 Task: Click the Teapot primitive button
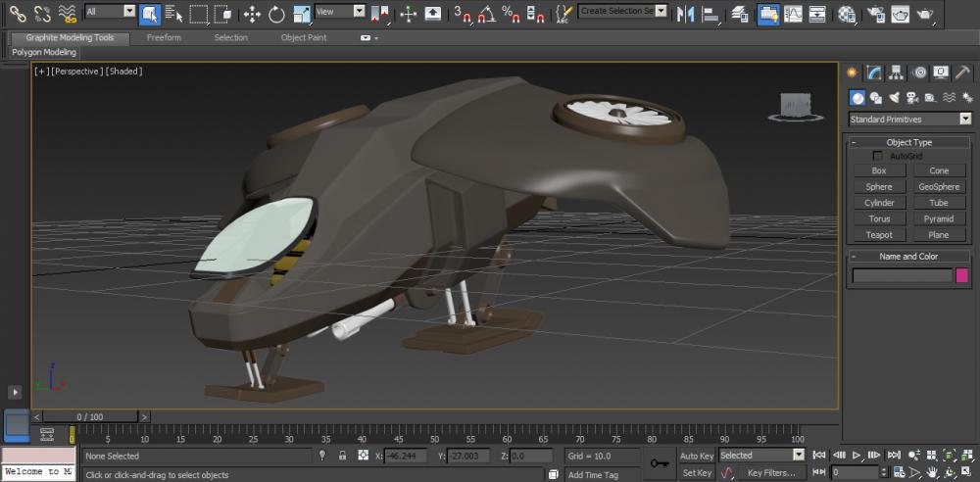[879, 235]
